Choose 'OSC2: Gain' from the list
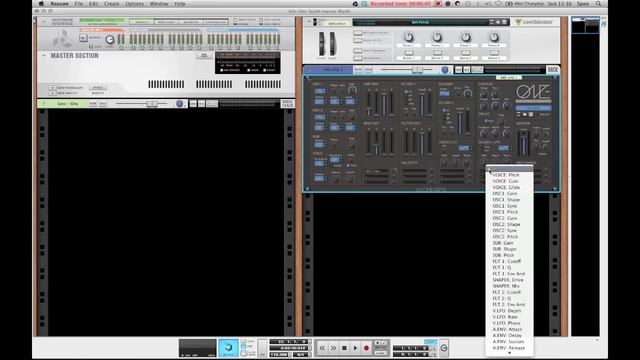The height and width of the screenshot is (360, 640). [504, 218]
